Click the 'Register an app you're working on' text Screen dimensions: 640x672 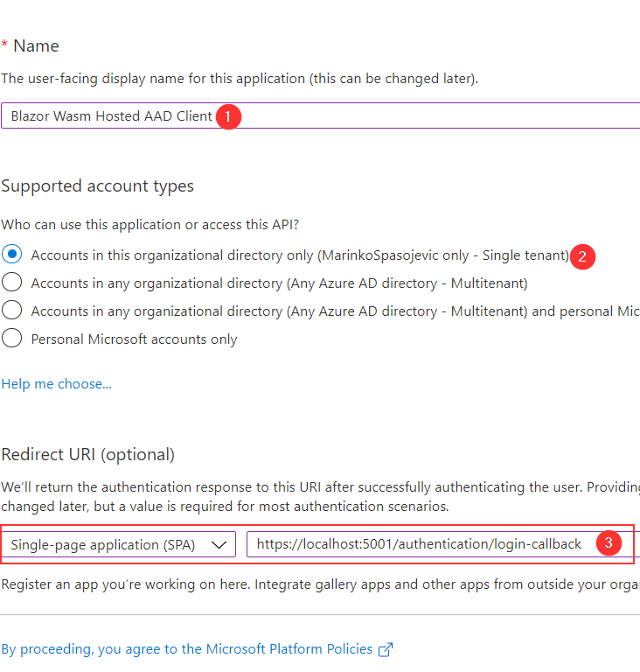(315, 583)
